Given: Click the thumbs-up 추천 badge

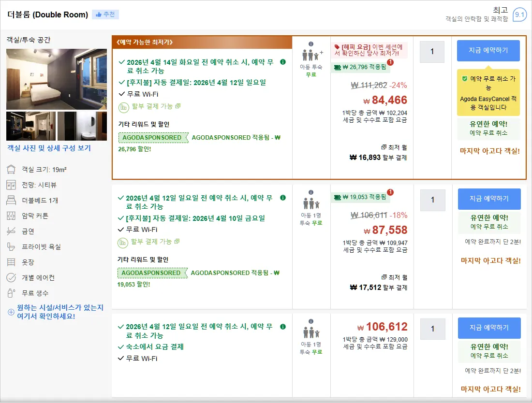Looking at the screenshot, I should point(105,14).
